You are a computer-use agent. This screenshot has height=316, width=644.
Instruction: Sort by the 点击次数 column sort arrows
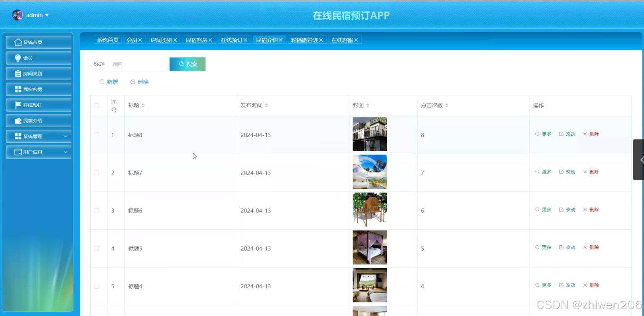447,105
